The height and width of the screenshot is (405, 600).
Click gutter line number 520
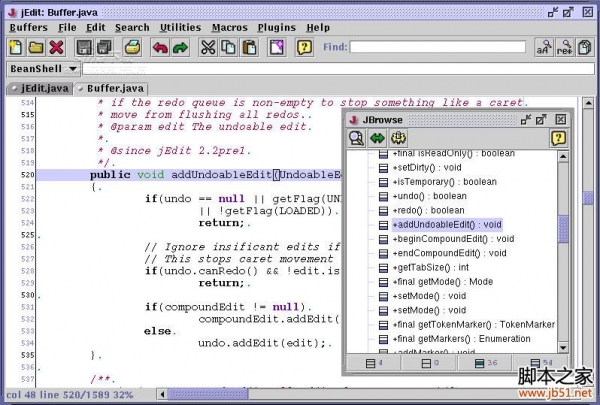tap(28, 175)
